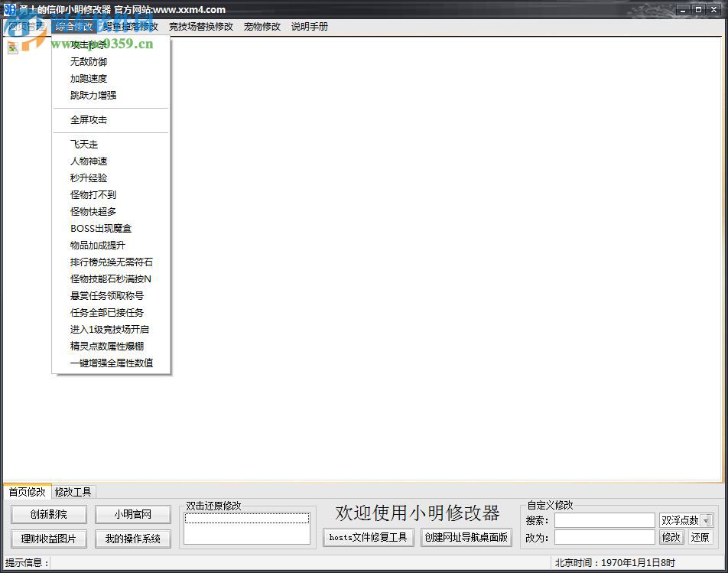
Task: Close the open 综合修改 menu header
Action: (74, 27)
